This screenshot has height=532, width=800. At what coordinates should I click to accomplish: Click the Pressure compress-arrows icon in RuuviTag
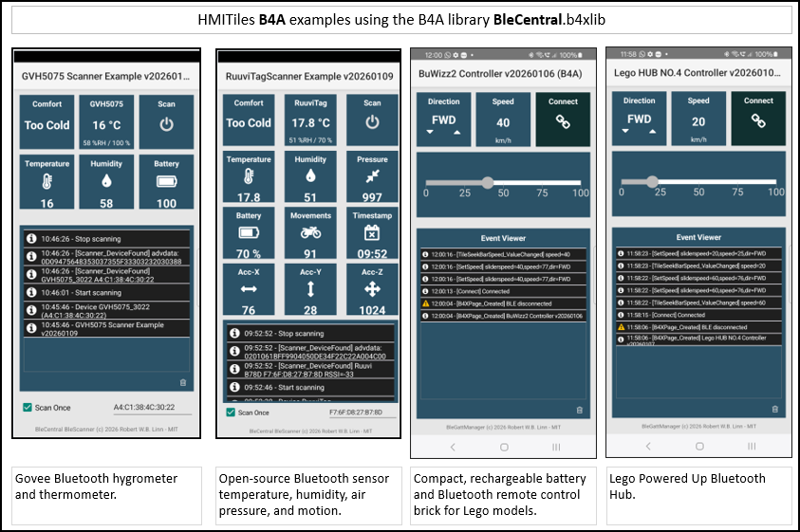point(372,176)
